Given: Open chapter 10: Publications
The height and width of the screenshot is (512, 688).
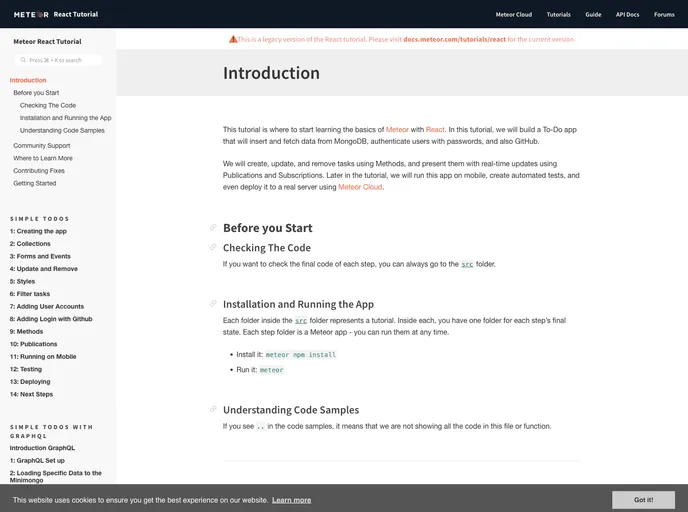Looking at the screenshot, I should pyautogui.click(x=33, y=344).
